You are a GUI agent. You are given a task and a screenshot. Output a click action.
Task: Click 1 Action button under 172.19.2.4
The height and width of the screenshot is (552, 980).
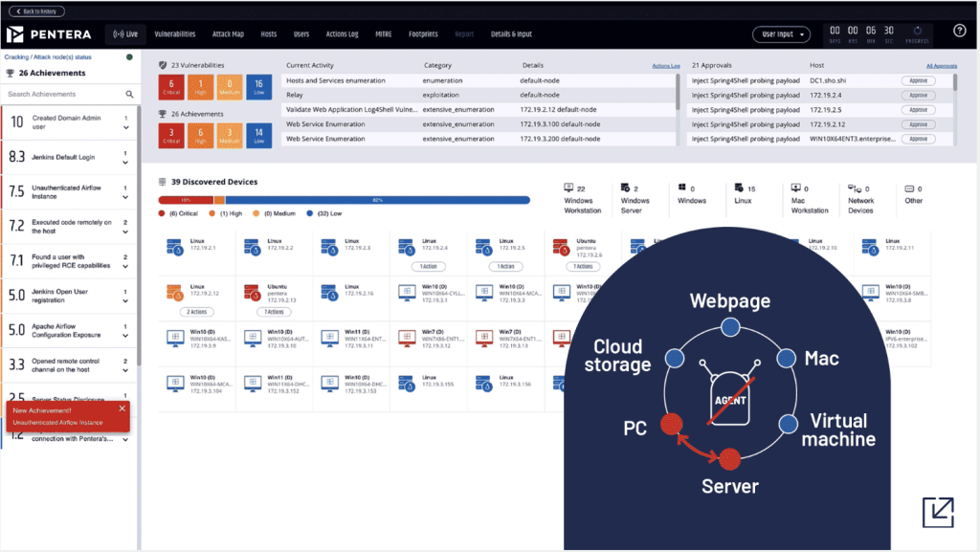pyautogui.click(x=428, y=266)
